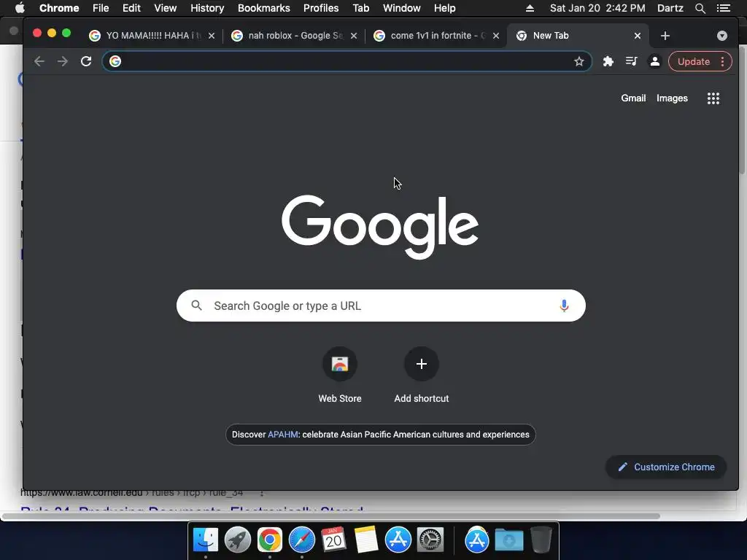Open the media controls icon
This screenshot has width=747, height=560.
631,61
